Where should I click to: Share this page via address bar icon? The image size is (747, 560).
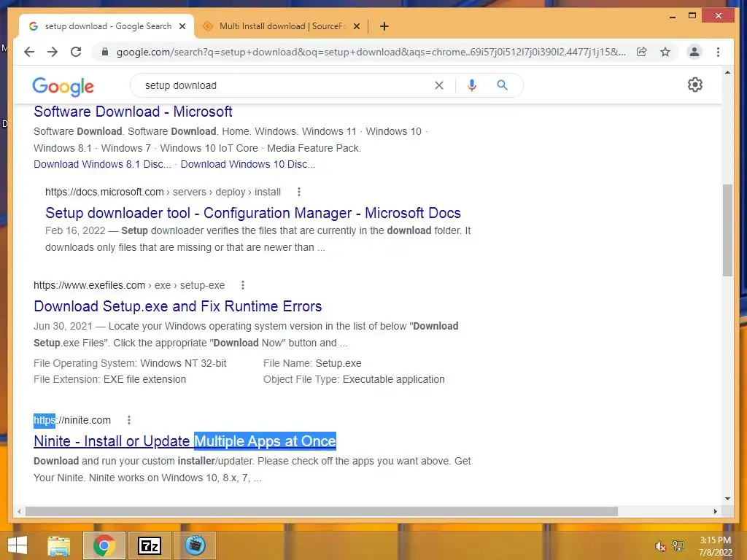pyautogui.click(x=642, y=52)
